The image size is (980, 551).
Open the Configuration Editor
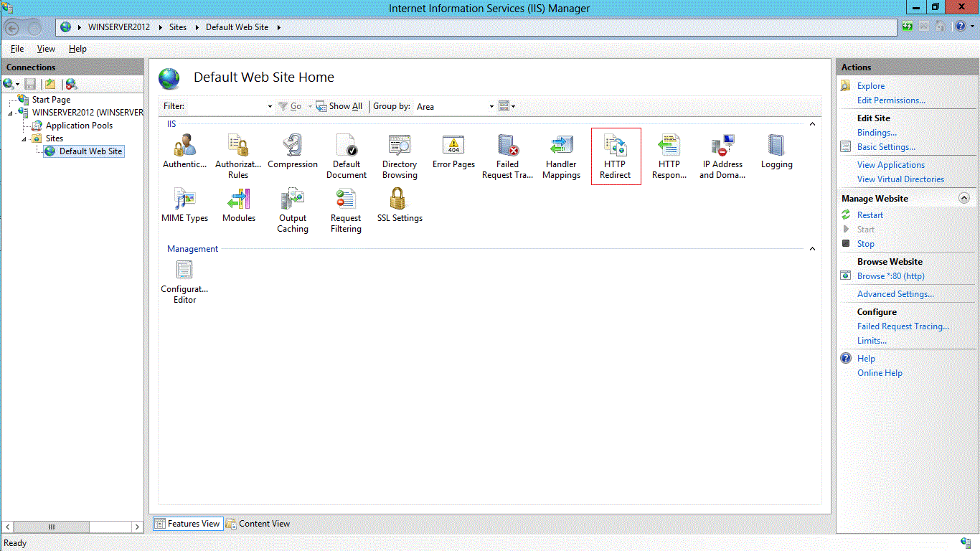[x=184, y=281]
